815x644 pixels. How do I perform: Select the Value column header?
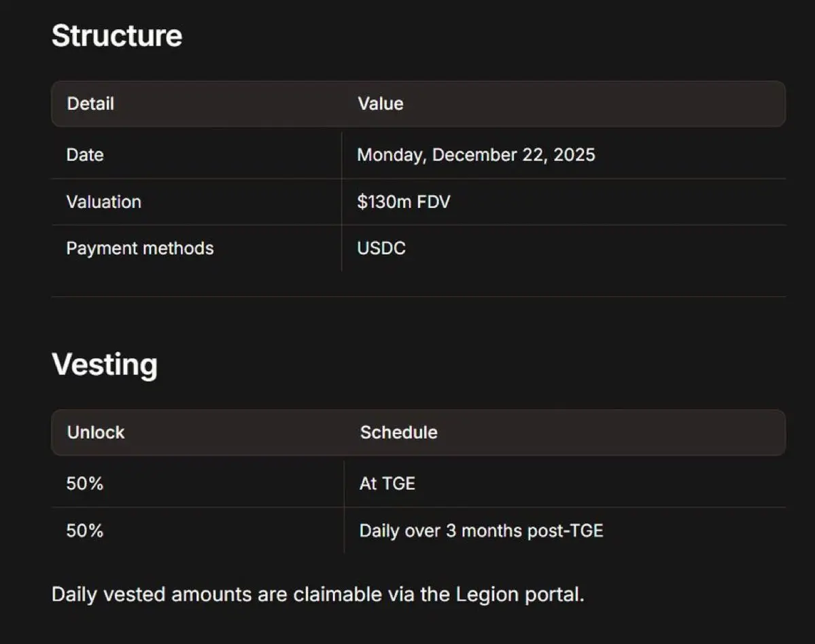[x=381, y=104]
